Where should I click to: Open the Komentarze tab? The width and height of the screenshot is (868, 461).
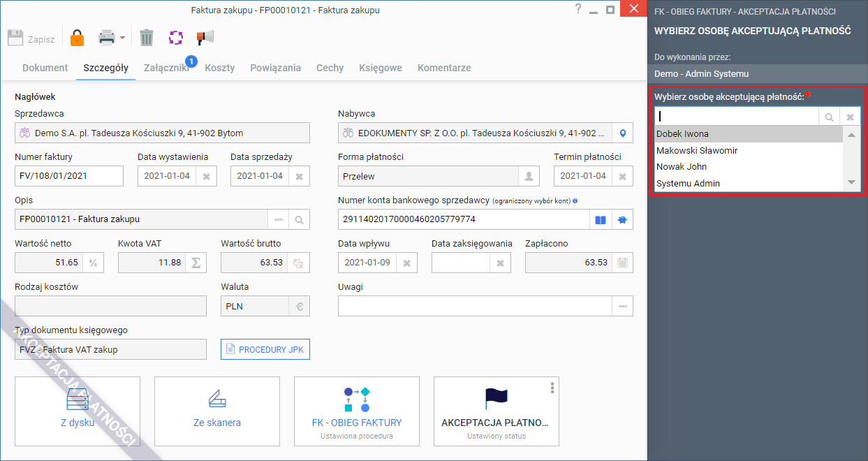point(444,68)
